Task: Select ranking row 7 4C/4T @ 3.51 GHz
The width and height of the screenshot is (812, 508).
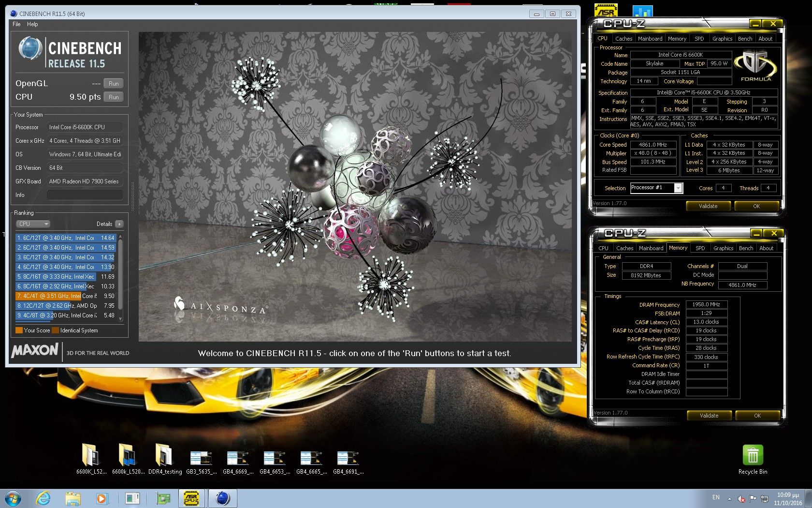Action: [x=66, y=296]
